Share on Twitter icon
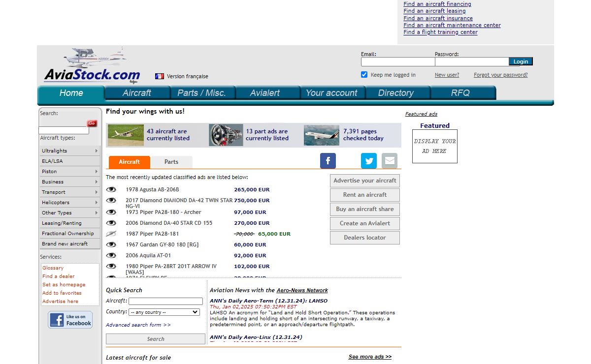Screen dimensions: 591x364 pyautogui.click(x=369, y=161)
